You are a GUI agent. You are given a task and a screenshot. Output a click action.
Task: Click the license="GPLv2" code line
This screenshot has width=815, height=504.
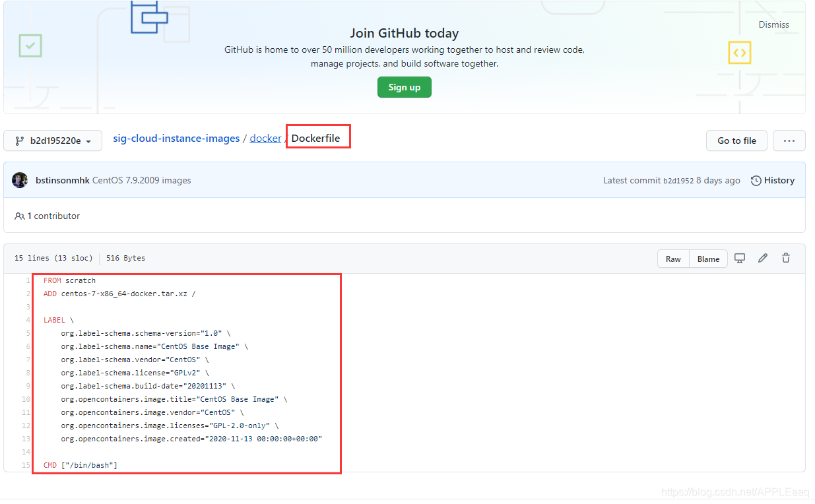[x=135, y=373]
